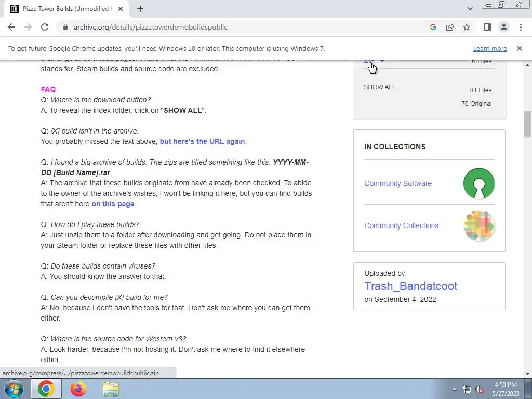Go back using browser back arrow
The height and width of the screenshot is (399, 532).
click(11, 27)
